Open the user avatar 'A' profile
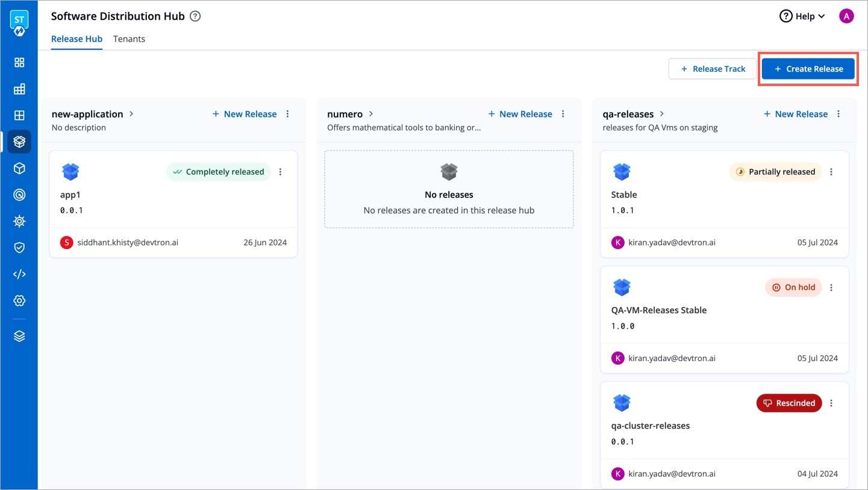868x490 pixels. pyautogui.click(x=846, y=16)
